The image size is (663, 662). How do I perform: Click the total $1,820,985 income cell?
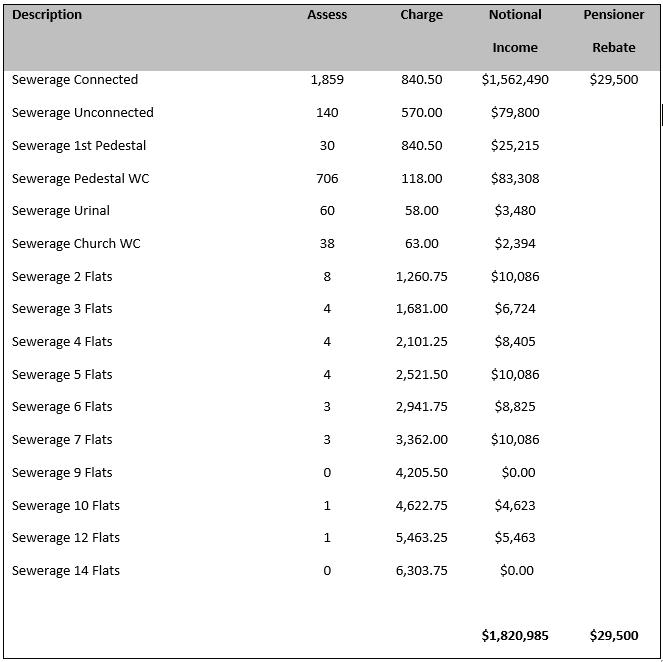coord(515,636)
